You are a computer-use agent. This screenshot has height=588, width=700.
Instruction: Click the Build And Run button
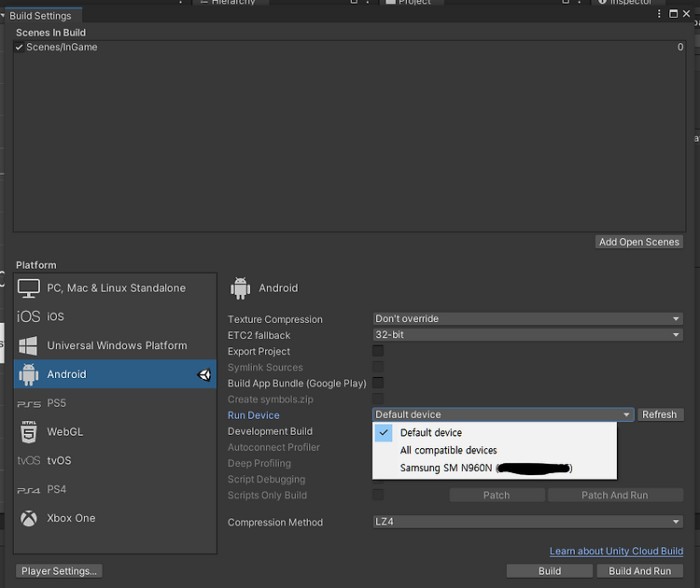(x=639, y=571)
